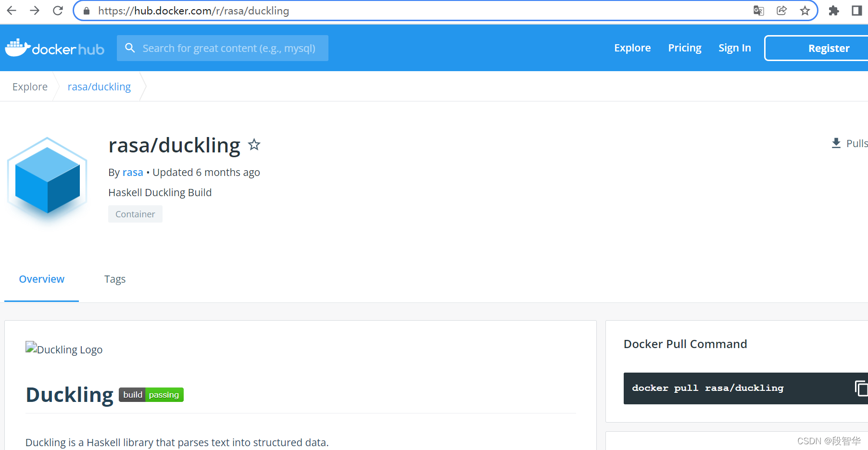
Task: Open the Explore navigation link
Action: (632, 48)
